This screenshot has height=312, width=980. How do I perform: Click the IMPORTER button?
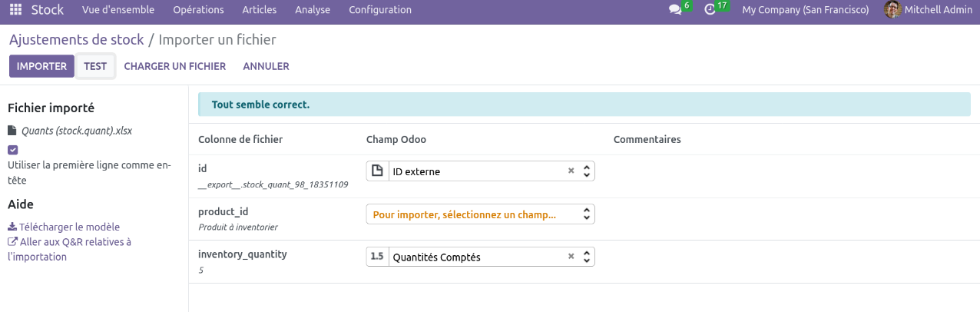pyautogui.click(x=41, y=66)
